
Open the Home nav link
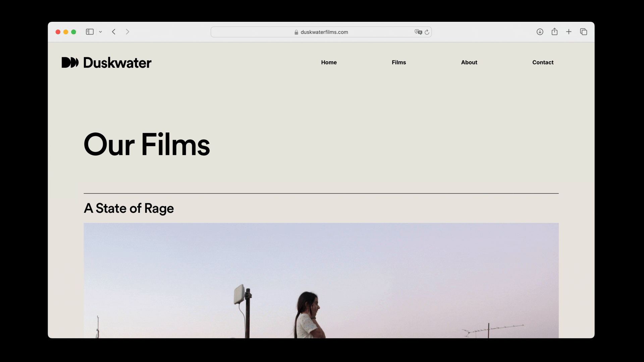(x=329, y=62)
